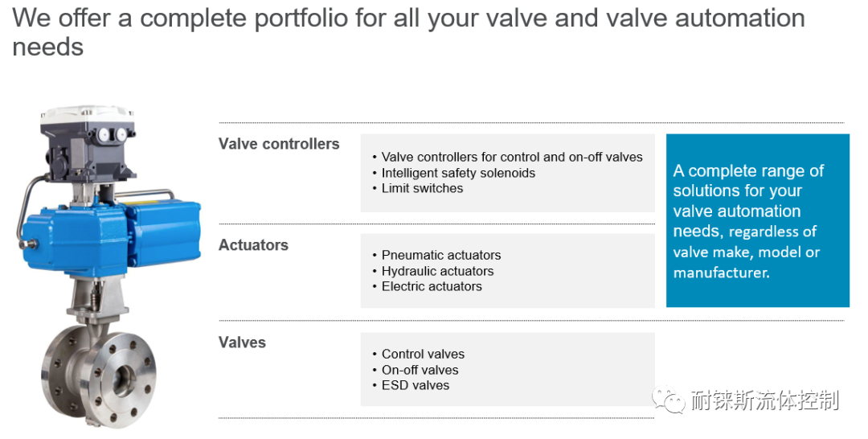Click the WeChat logo icon in watermark
The height and width of the screenshot is (439, 868).
[x=668, y=400]
